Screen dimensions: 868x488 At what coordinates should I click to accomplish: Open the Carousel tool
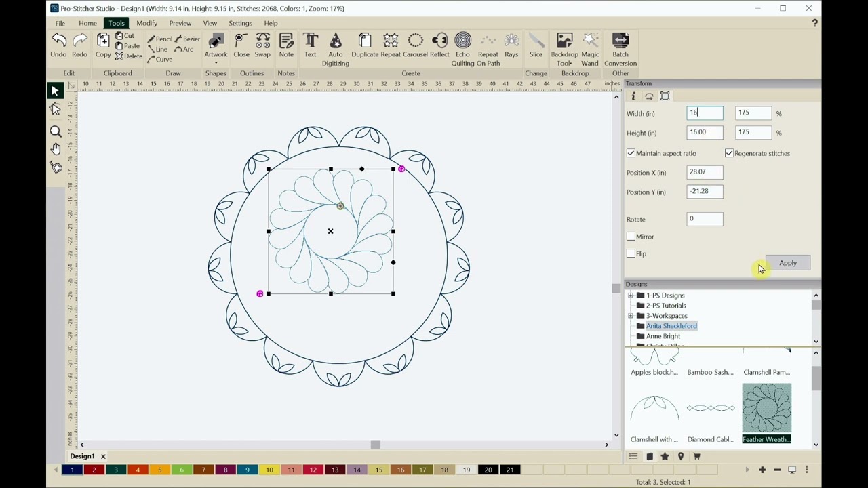[415, 45]
